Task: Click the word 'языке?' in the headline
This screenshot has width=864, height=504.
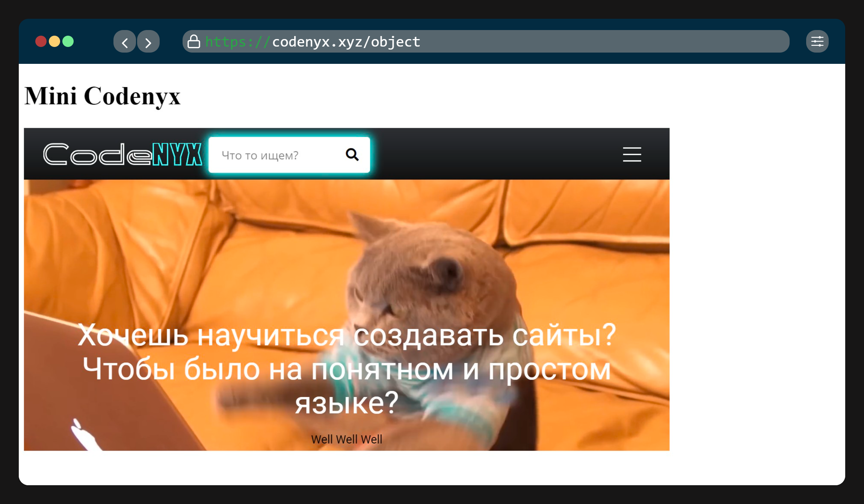Action: pos(346,403)
